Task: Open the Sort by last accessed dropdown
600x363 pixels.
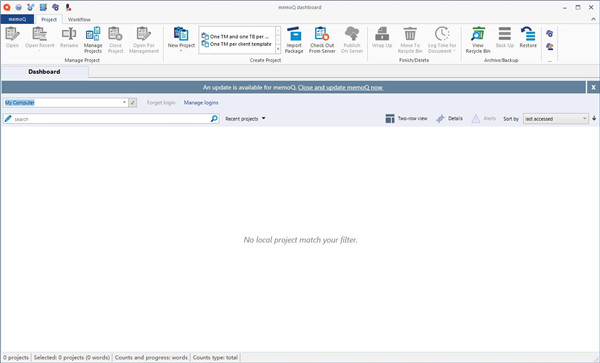Action: pyautogui.click(x=556, y=119)
